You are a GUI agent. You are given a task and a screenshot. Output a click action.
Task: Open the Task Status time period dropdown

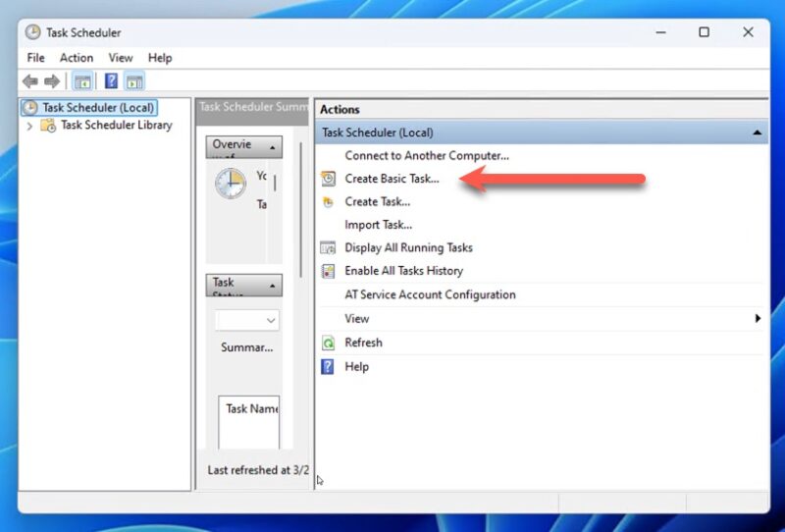click(x=247, y=320)
